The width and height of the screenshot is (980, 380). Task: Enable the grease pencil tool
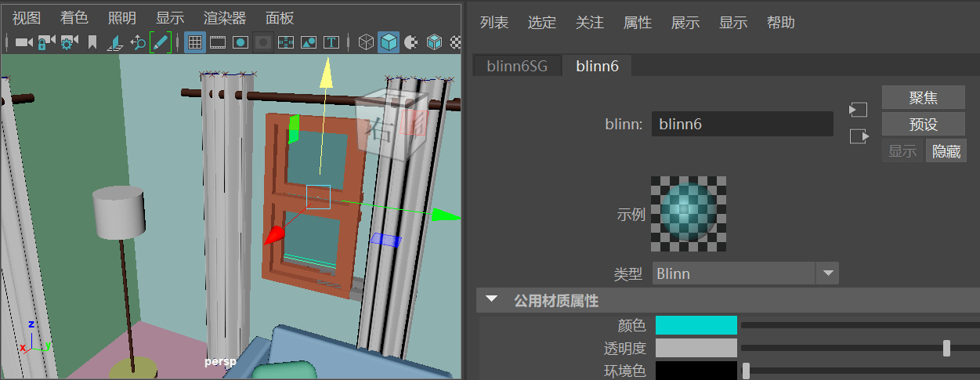[161, 42]
